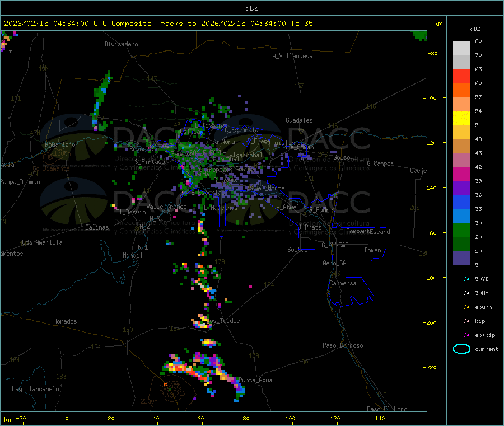
Task: Click the '140' tick on the bottom axis
Action: click(x=380, y=418)
